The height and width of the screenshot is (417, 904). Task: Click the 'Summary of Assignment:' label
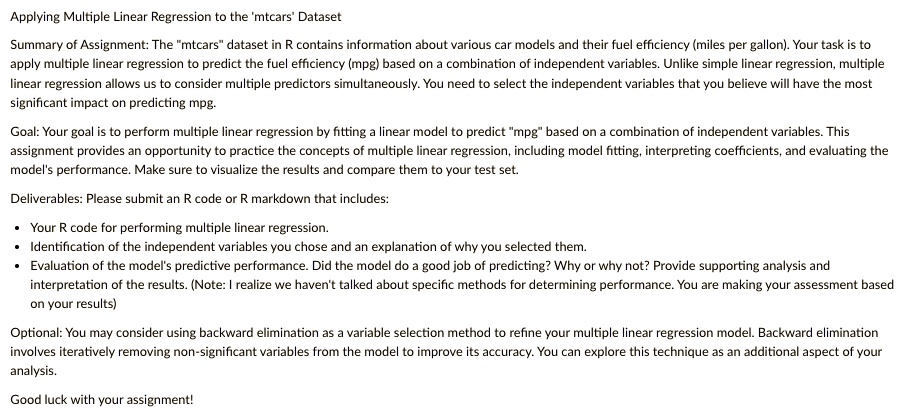(80, 45)
